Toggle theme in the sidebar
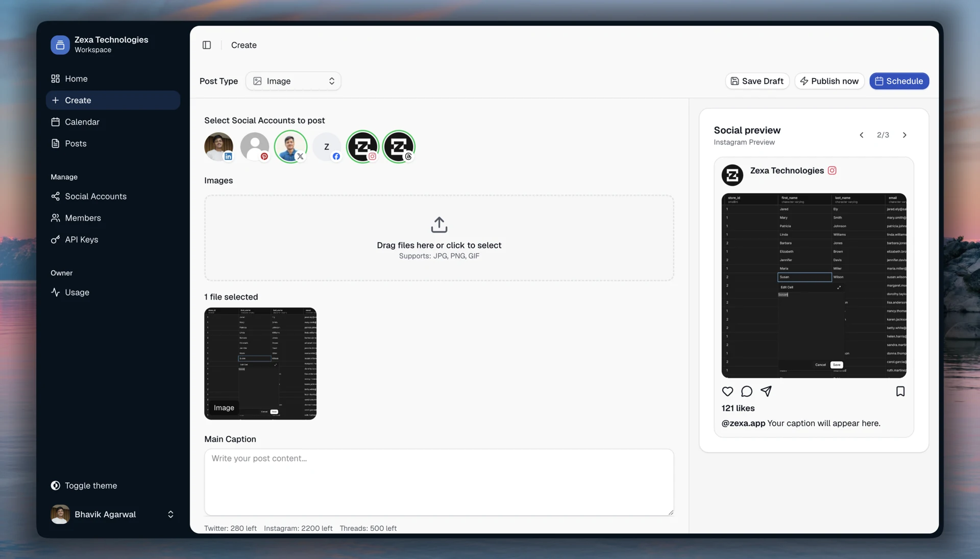The height and width of the screenshot is (559, 980). [x=84, y=485]
